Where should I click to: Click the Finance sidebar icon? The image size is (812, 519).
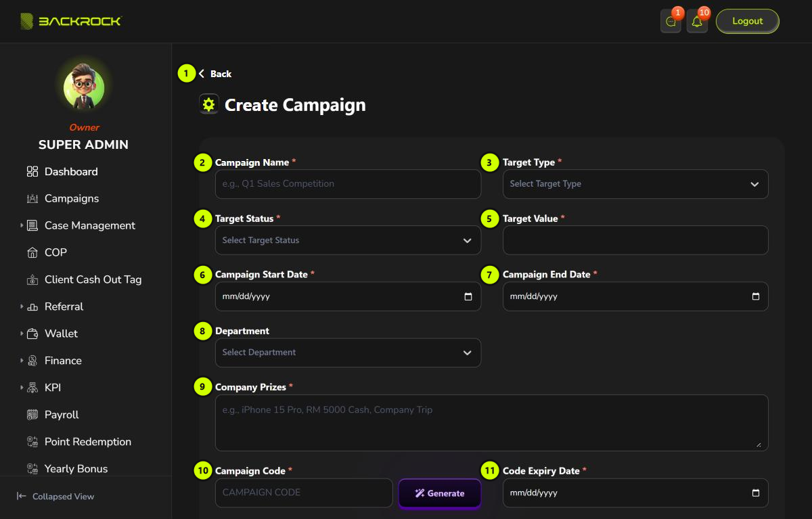32,361
